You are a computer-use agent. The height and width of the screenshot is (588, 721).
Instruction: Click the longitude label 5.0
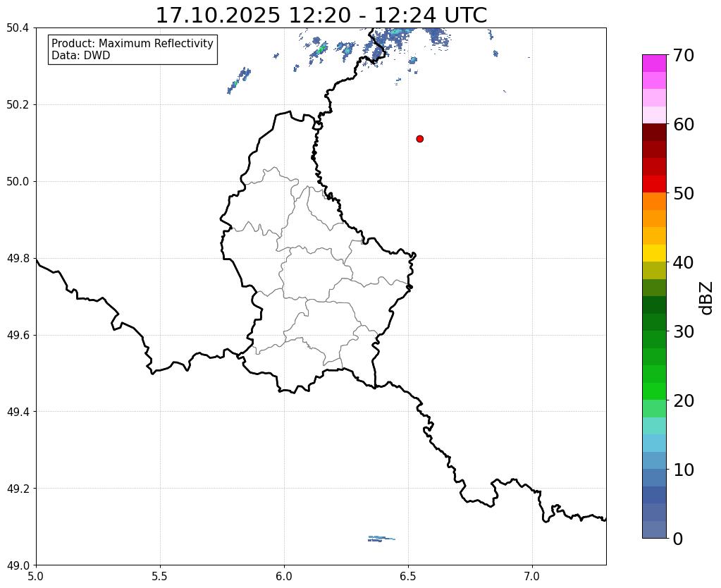(36, 576)
